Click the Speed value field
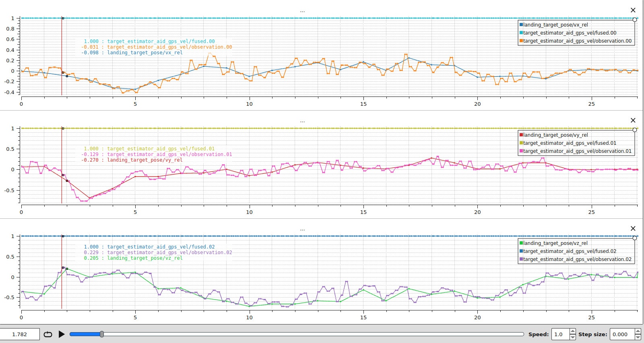Screen dimensions: 644x343 pos(561,334)
